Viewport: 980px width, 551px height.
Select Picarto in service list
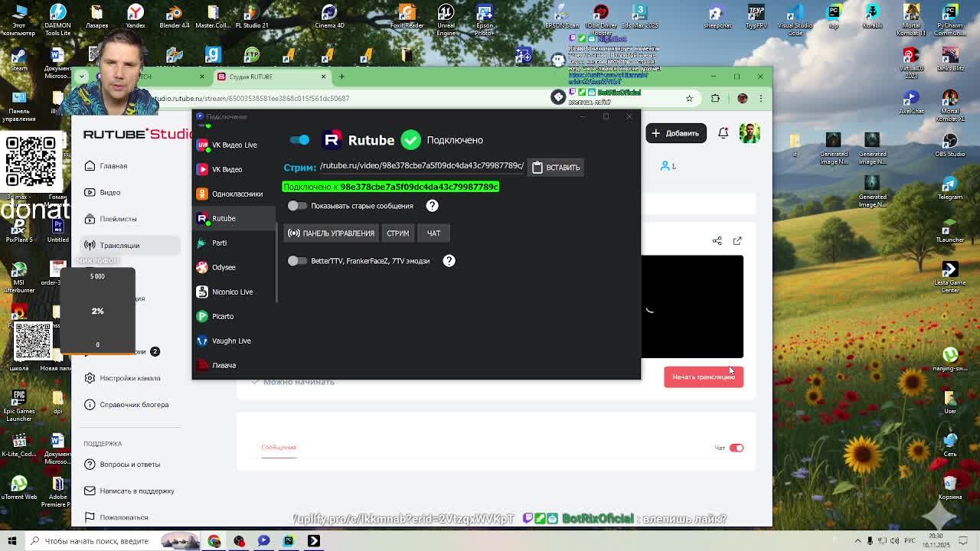[x=234, y=316]
